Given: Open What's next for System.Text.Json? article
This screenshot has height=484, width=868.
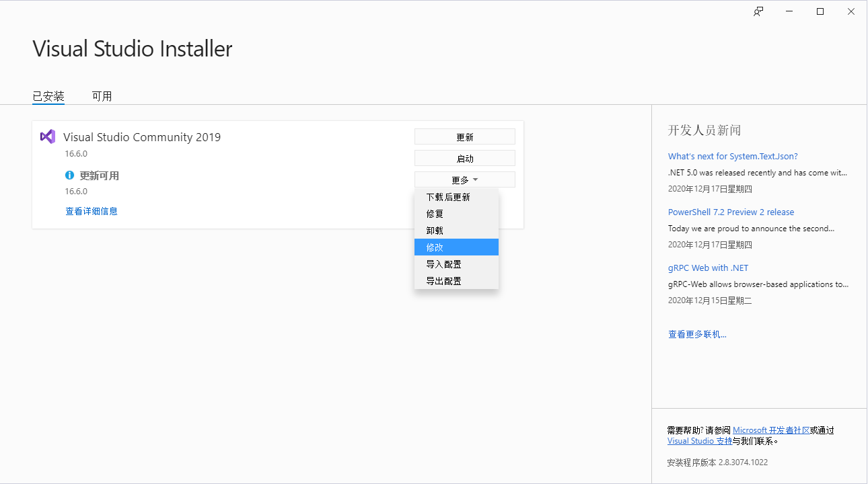Looking at the screenshot, I should click(733, 156).
